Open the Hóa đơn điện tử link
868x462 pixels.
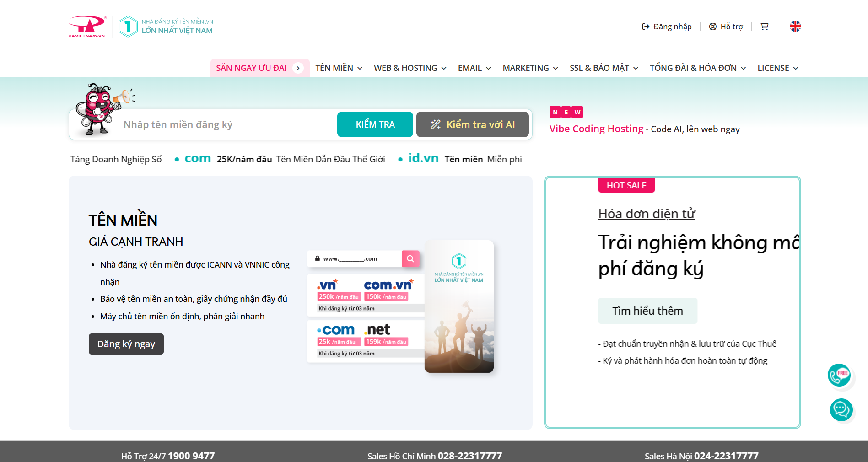(647, 214)
